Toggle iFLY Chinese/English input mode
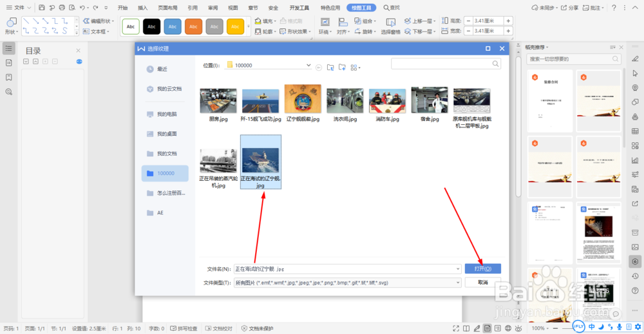 click(591, 327)
